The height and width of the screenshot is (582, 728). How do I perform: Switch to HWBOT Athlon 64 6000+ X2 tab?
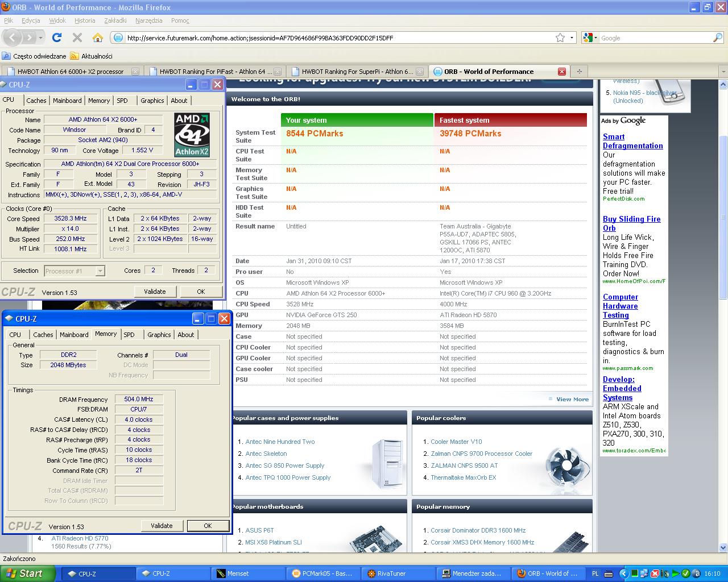point(72,72)
